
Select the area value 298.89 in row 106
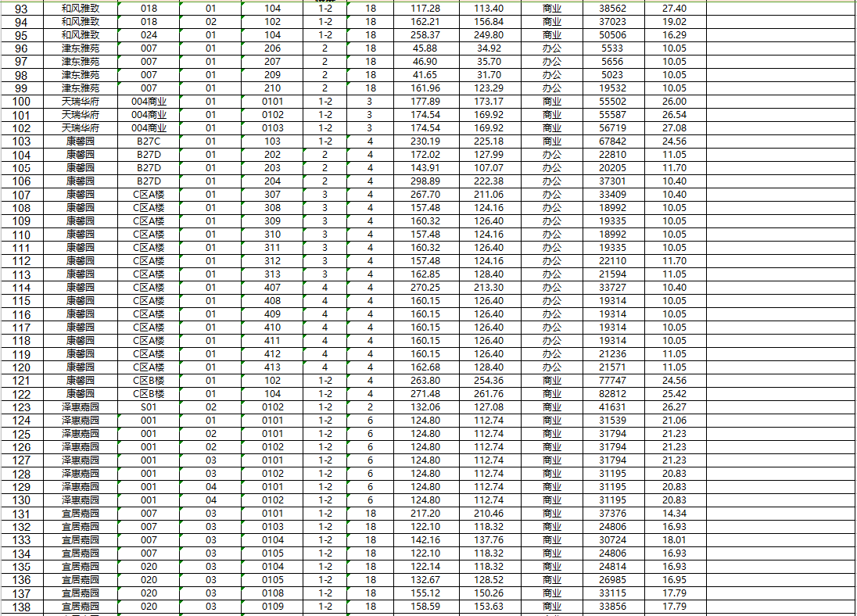(x=425, y=181)
